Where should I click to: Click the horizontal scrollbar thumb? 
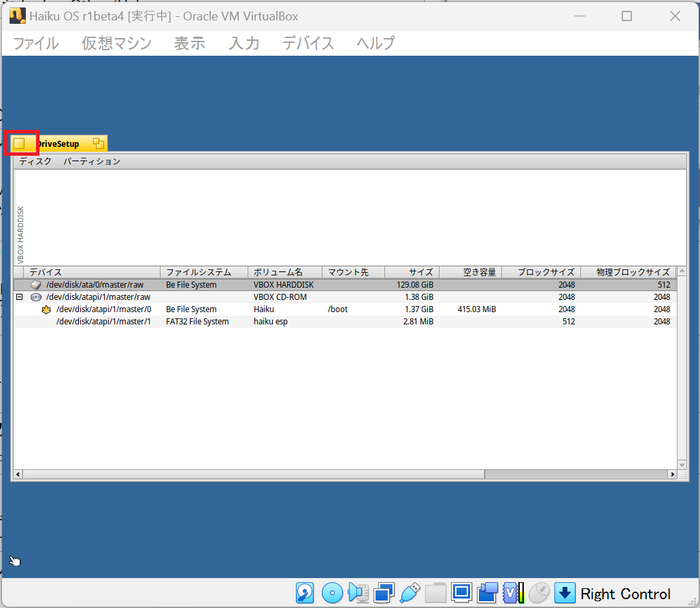pyautogui.click(x=254, y=474)
